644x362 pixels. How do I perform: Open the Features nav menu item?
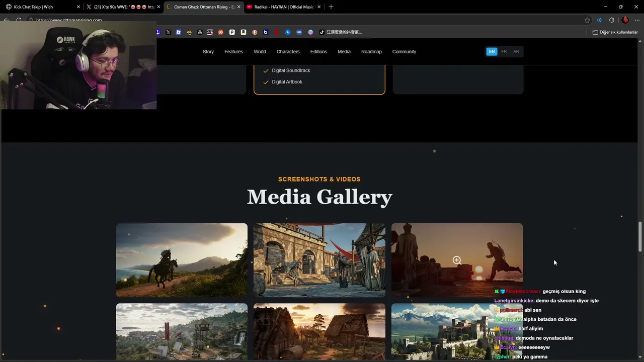233,52
